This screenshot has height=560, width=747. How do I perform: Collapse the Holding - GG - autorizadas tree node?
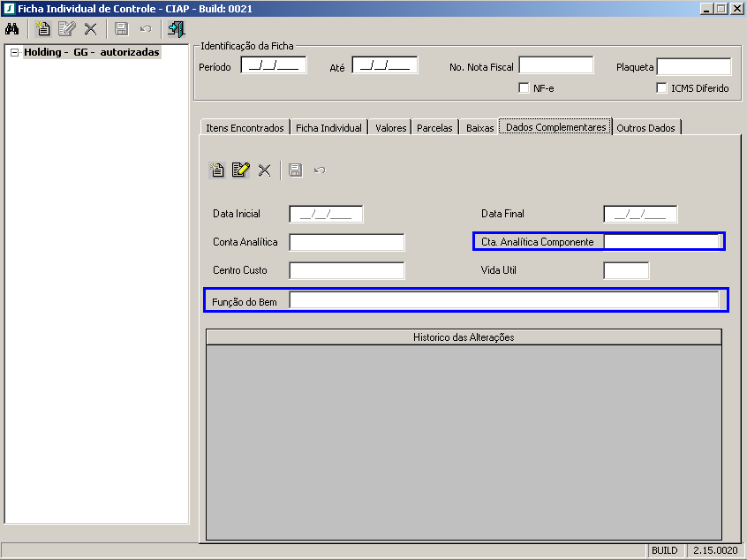(14, 53)
